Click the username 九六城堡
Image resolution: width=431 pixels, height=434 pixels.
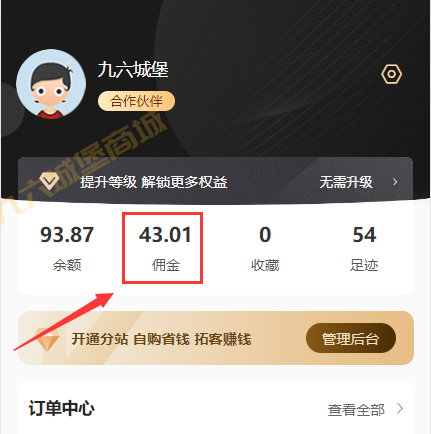pyautogui.click(x=133, y=70)
